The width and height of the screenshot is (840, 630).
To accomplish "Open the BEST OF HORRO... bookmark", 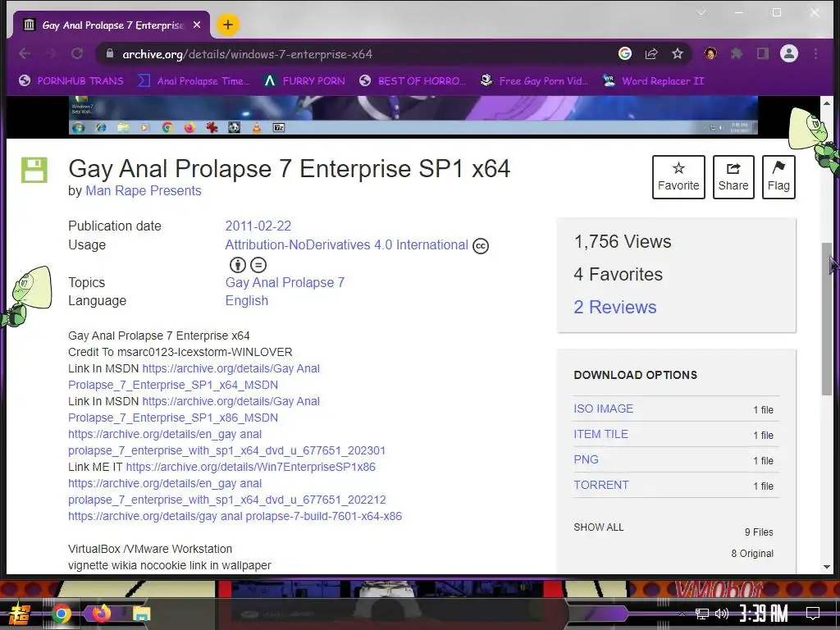I will pyautogui.click(x=413, y=81).
